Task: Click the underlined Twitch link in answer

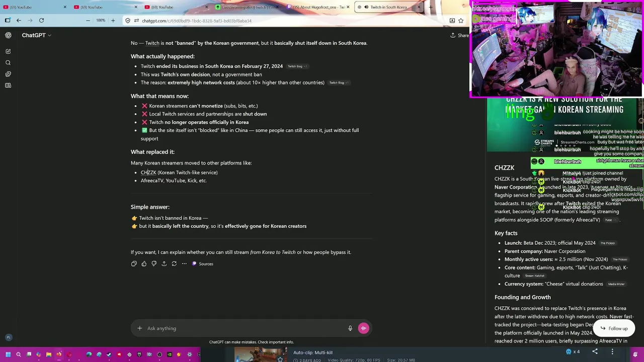Action: point(152,43)
